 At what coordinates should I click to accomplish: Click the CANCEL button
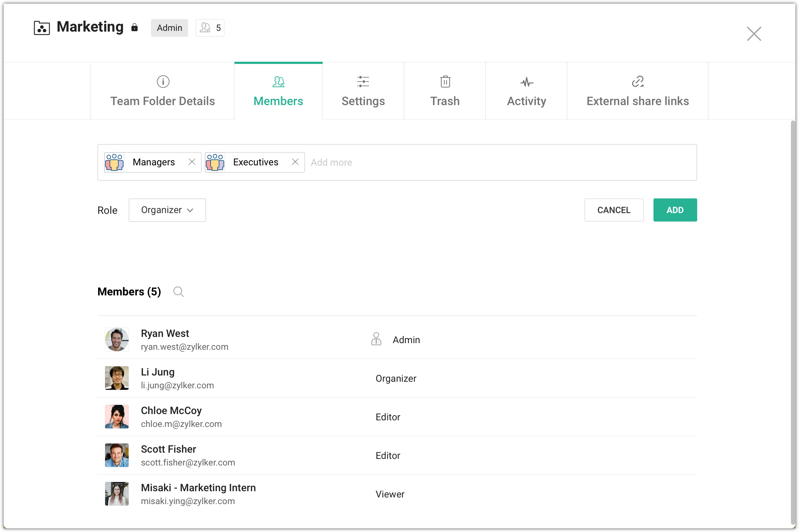coord(614,210)
